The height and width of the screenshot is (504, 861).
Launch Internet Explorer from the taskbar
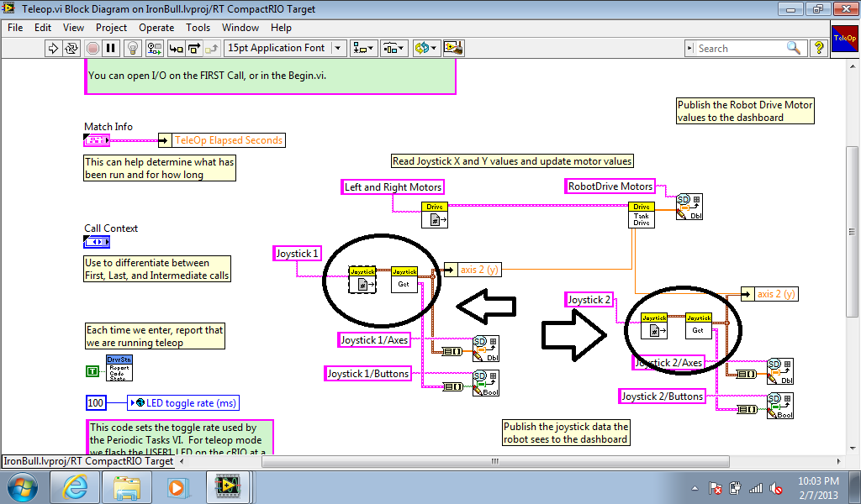(x=75, y=487)
